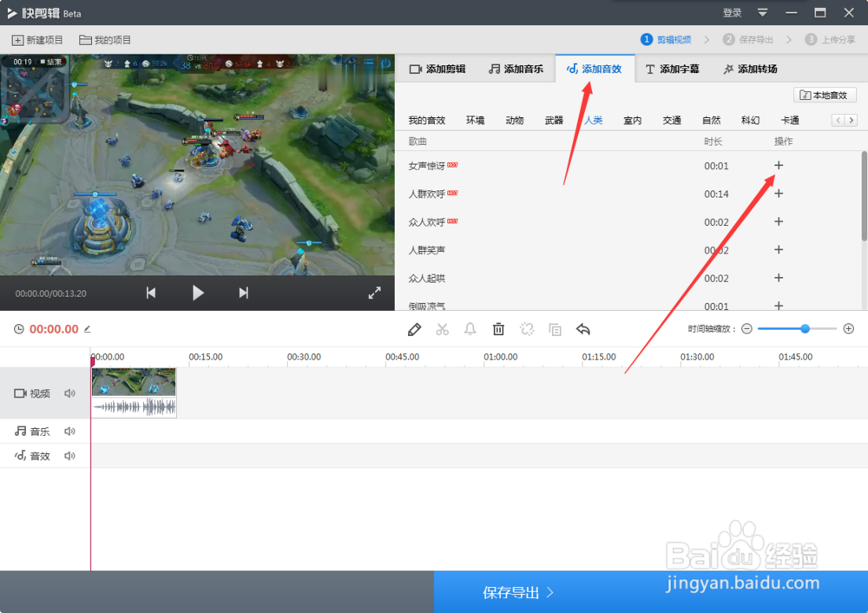This screenshot has height=613, width=868.
Task: Click the sound list vertical scrollbar
Action: click(x=865, y=196)
